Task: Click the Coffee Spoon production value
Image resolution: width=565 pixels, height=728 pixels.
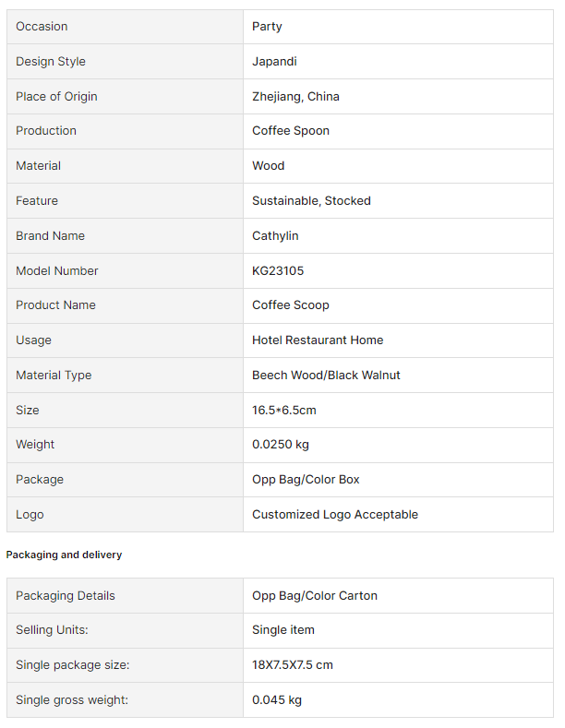Action: (291, 131)
